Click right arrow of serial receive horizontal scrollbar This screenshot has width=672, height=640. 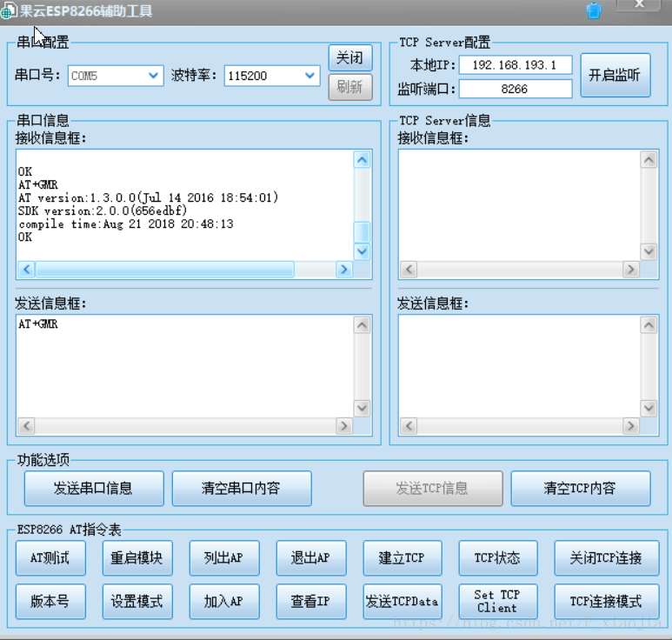click(x=344, y=270)
